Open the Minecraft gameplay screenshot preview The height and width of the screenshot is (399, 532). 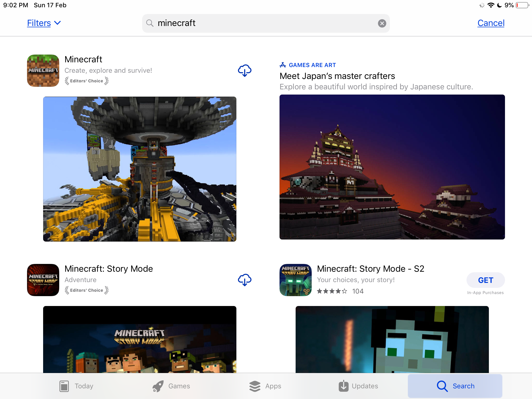tap(140, 169)
